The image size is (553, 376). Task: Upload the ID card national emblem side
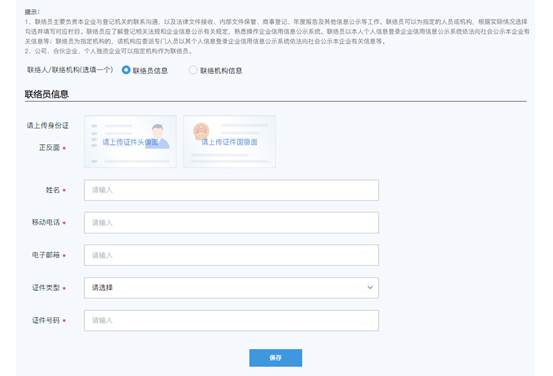tap(229, 141)
